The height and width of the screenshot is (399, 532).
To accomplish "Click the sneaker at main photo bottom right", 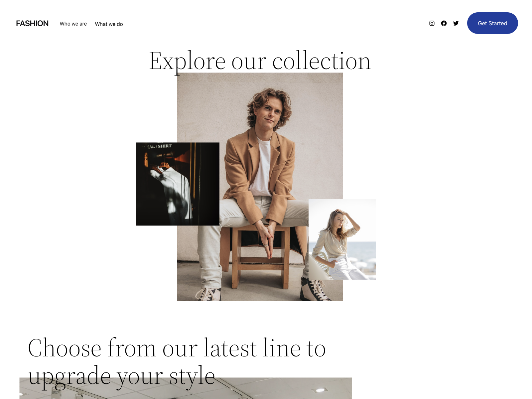I will pyautogui.click(x=316, y=290).
